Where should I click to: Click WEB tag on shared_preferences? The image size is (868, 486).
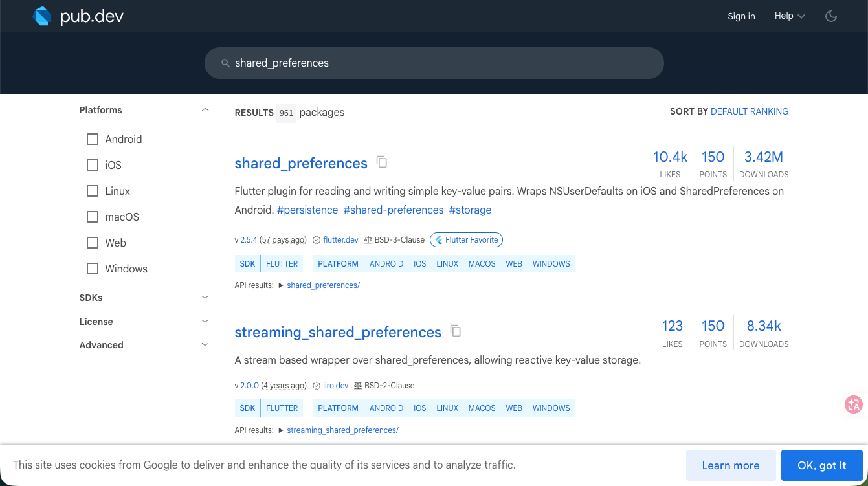[x=514, y=264]
